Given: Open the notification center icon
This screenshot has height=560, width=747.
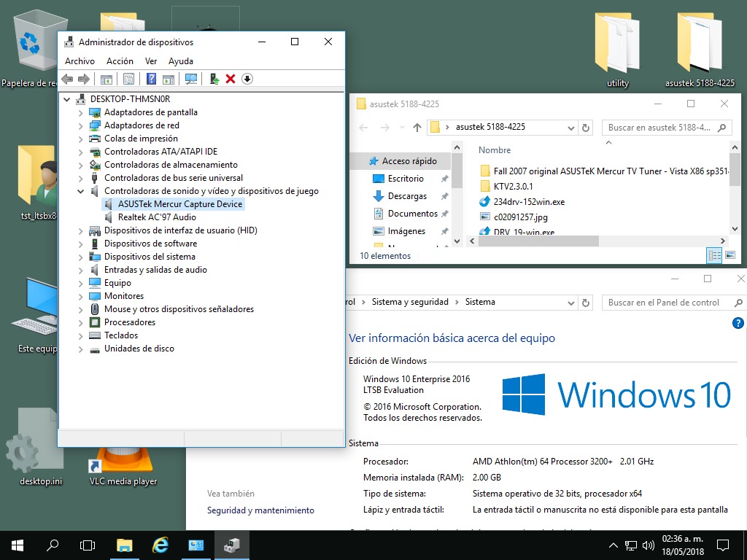Looking at the screenshot, I should click(x=723, y=545).
